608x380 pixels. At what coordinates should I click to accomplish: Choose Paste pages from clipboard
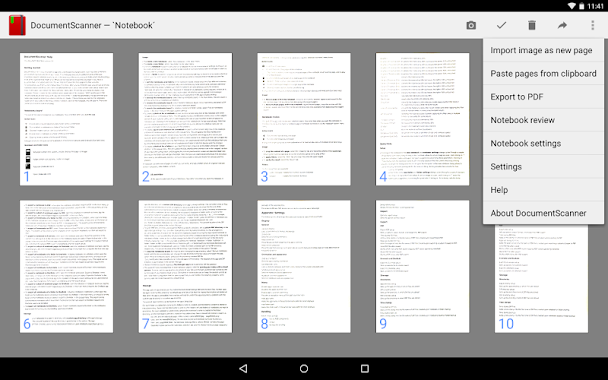click(x=543, y=74)
